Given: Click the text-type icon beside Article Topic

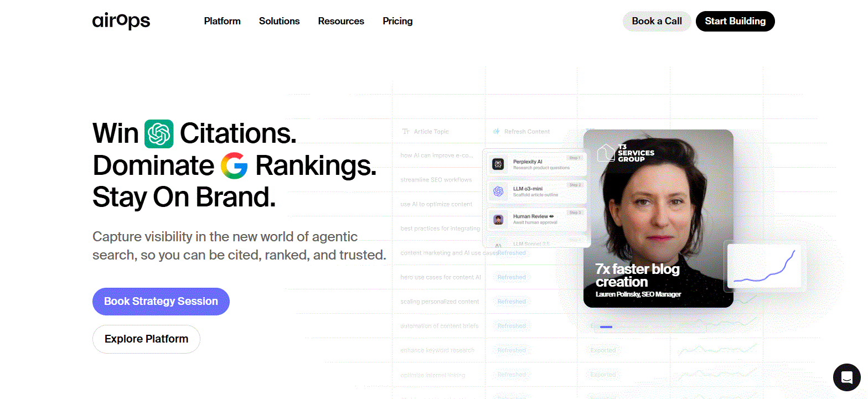Looking at the screenshot, I should 406,132.
